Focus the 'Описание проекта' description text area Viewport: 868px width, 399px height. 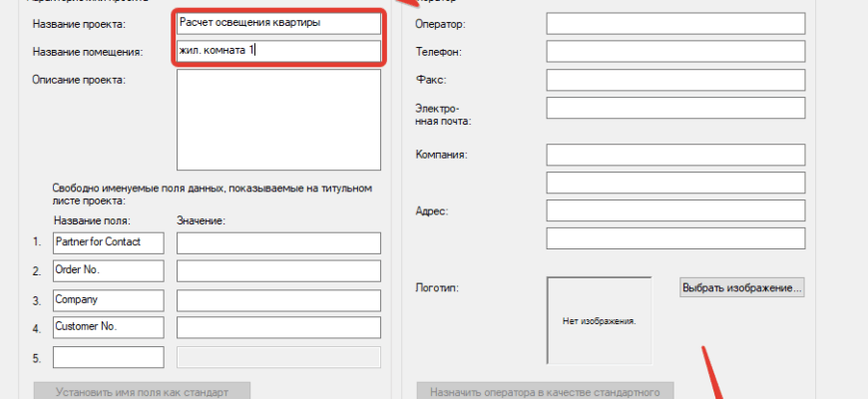click(x=277, y=121)
